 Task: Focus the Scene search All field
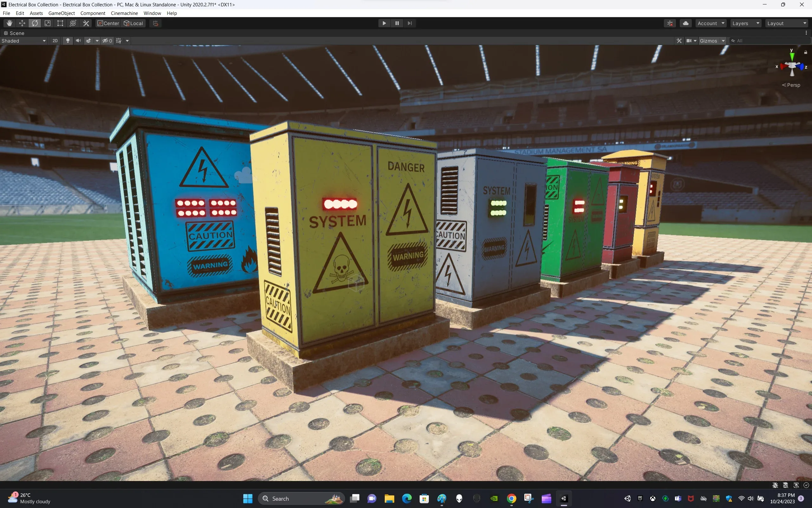(x=770, y=41)
